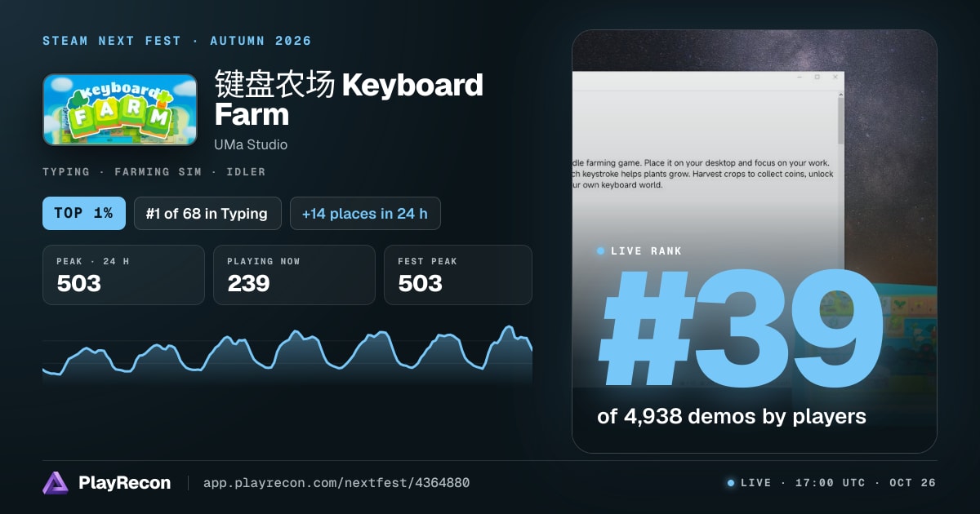Select the Fest Peak 503 stat card

tap(457, 275)
